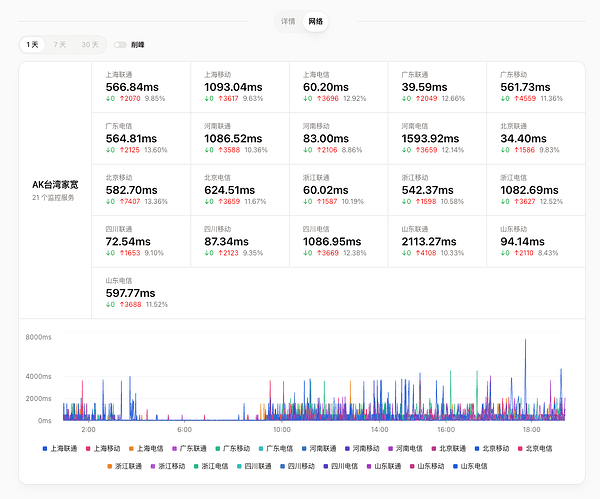Click the 上海联通 legend color dot

point(45,448)
